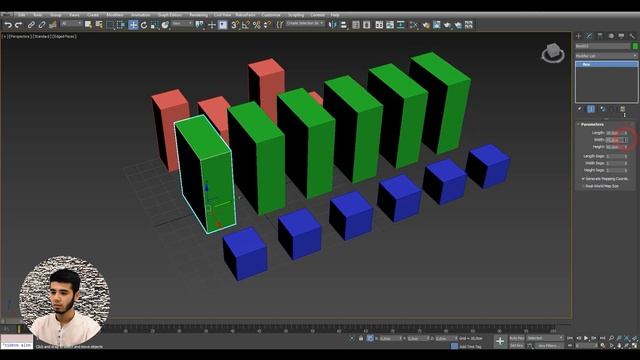
Task: Expand the Modifier List dropdown
Action: pyautogui.click(x=606, y=56)
